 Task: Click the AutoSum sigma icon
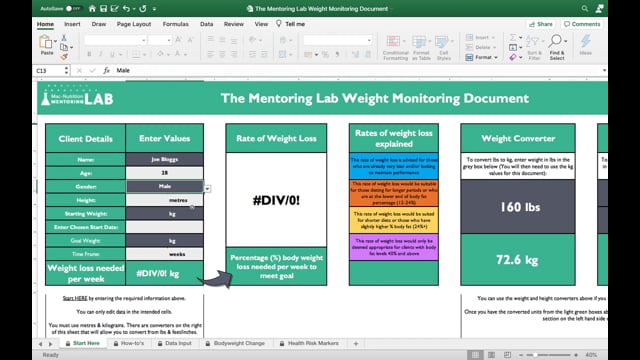click(513, 38)
